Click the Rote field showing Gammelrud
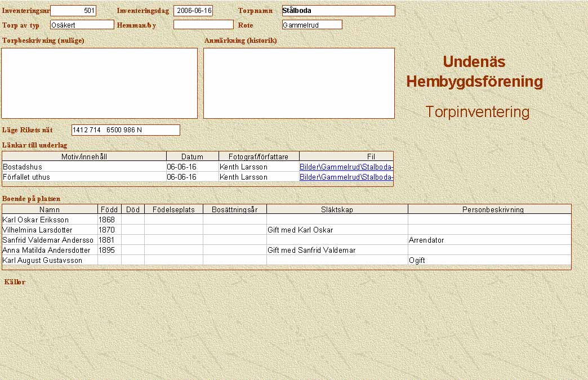This screenshot has height=380, width=588. click(x=312, y=25)
